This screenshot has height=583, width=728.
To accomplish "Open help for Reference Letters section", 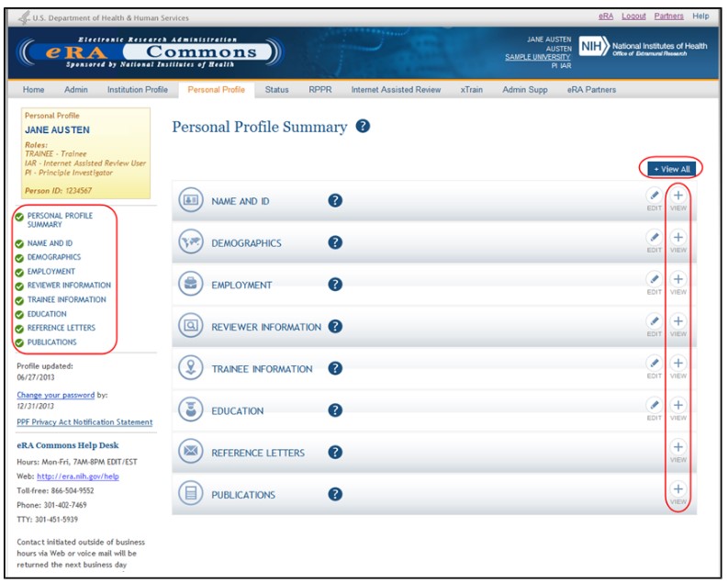I will (335, 452).
